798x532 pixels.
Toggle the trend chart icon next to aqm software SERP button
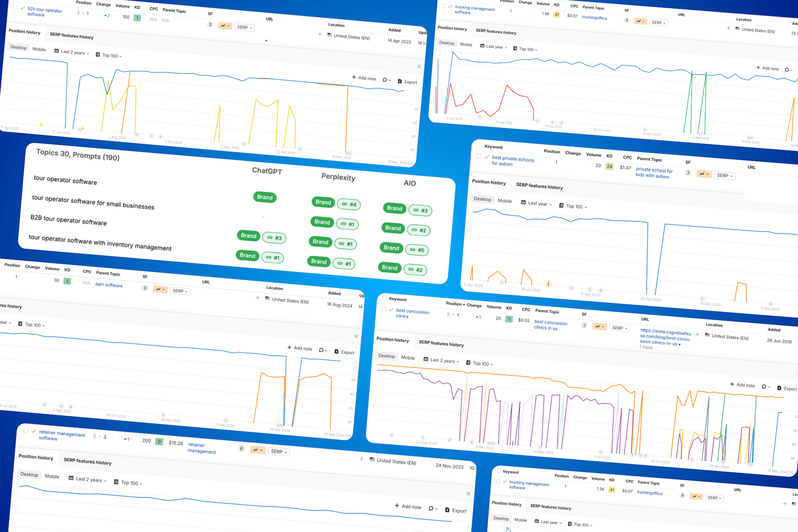coord(160,289)
